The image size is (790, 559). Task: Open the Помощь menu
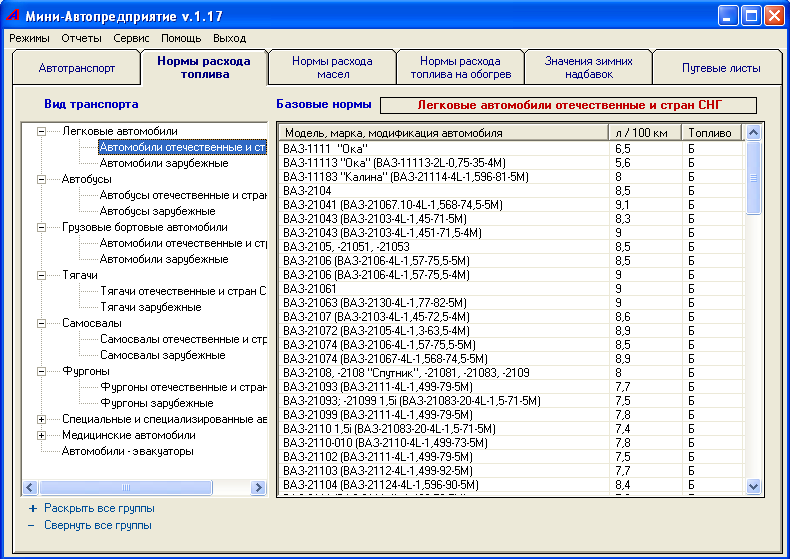(181, 38)
